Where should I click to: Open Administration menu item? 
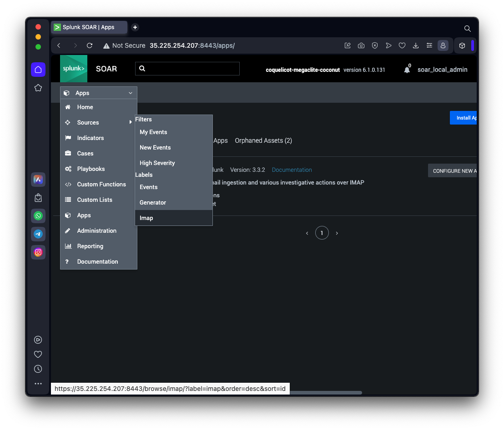96,230
